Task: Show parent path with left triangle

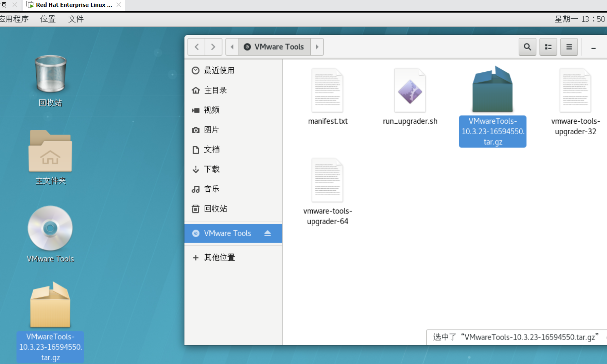Action: (232, 47)
